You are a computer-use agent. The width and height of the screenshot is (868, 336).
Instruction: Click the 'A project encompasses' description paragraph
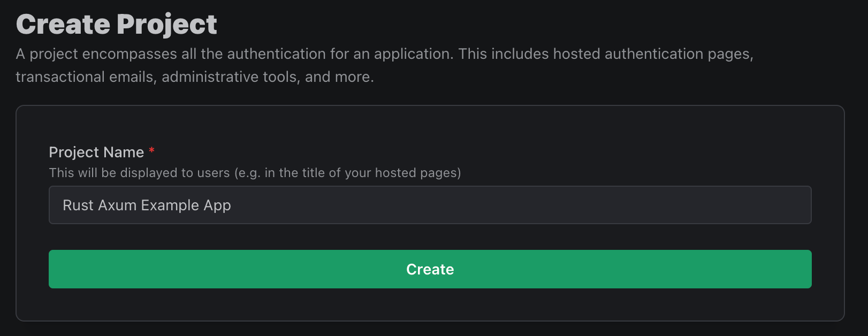point(384,65)
